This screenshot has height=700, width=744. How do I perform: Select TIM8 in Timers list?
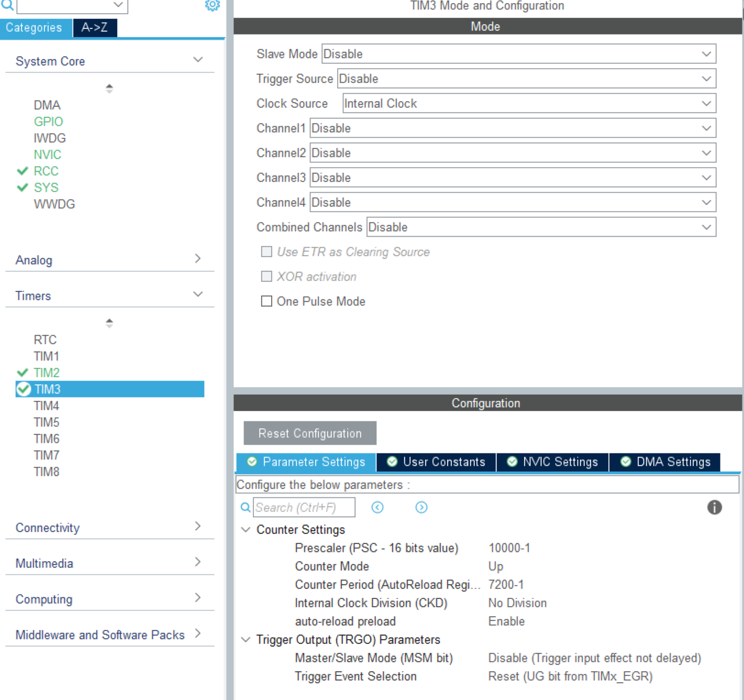click(x=47, y=472)
